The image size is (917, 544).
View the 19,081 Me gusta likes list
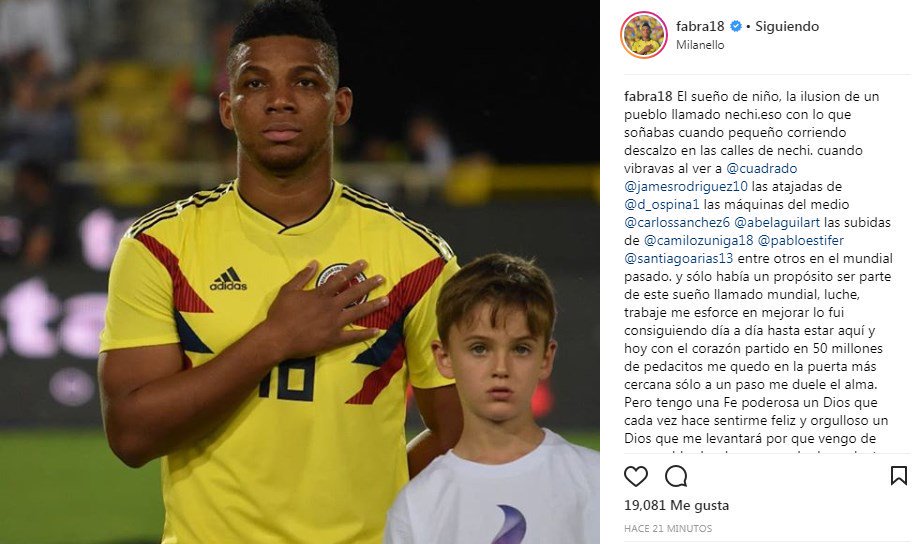pos(677,505)
